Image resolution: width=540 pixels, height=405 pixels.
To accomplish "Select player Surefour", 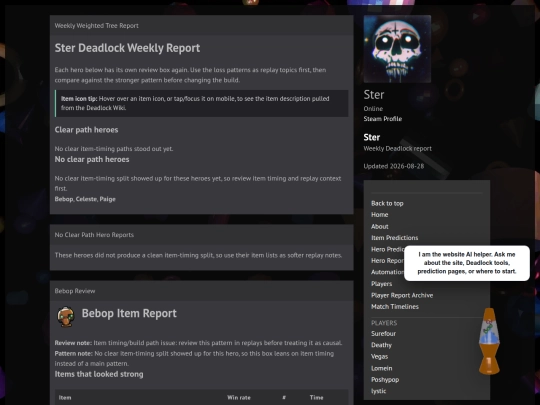I will coord(383,333).
